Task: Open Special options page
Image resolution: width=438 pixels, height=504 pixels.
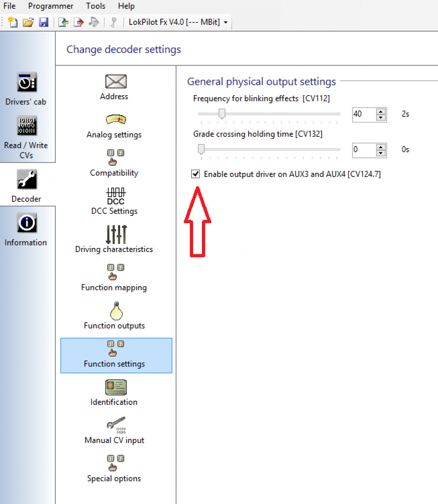Action: point(114,469)
